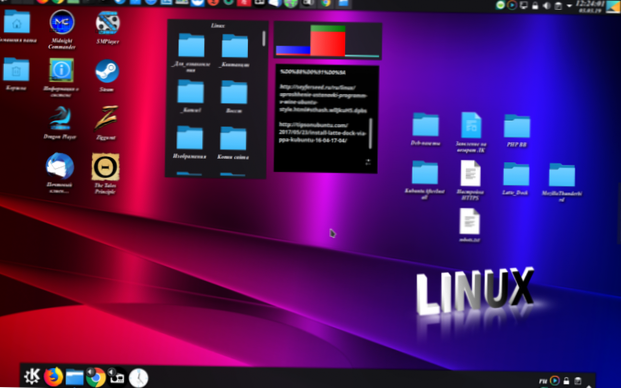Click the wine-ubuntu link in notes widget
Screen dimensions: 621x388
[x=323, y=99]
